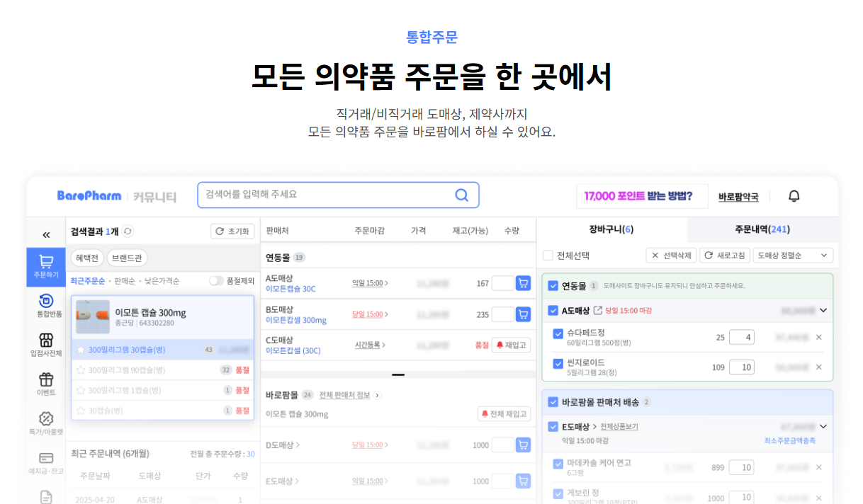Sort by 낮은가격순
Viewport: 863px width, 504px height.
(162, 281)
